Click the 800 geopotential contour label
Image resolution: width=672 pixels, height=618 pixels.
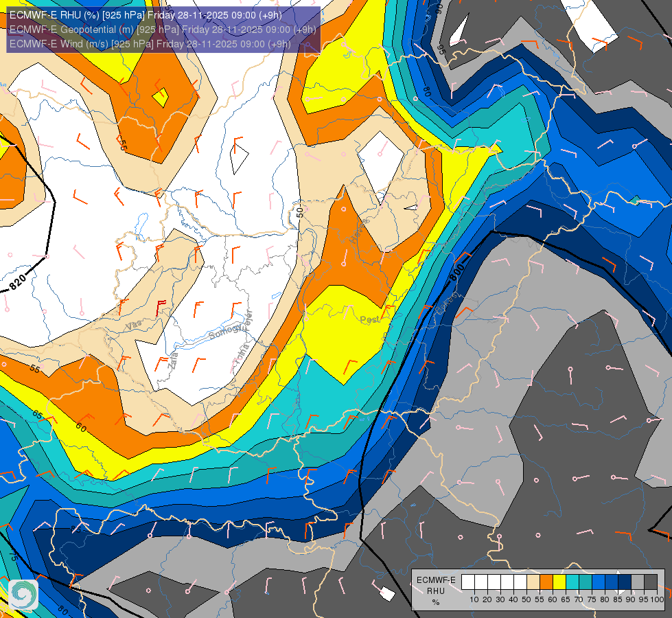456,273
